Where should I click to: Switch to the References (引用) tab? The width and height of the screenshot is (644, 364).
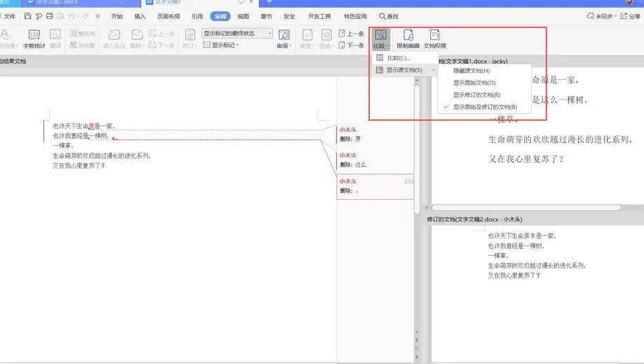(197, 16)
